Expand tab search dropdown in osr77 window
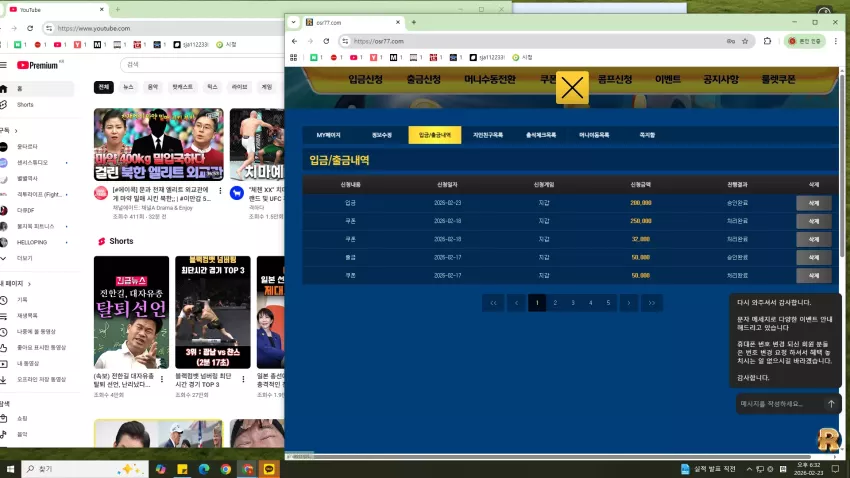 point(293,22)
